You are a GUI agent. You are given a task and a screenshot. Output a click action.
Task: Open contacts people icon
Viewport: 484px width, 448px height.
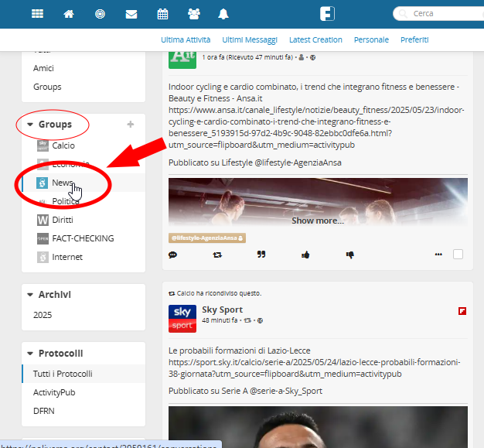pyautogui.click(x=194, y=14)
